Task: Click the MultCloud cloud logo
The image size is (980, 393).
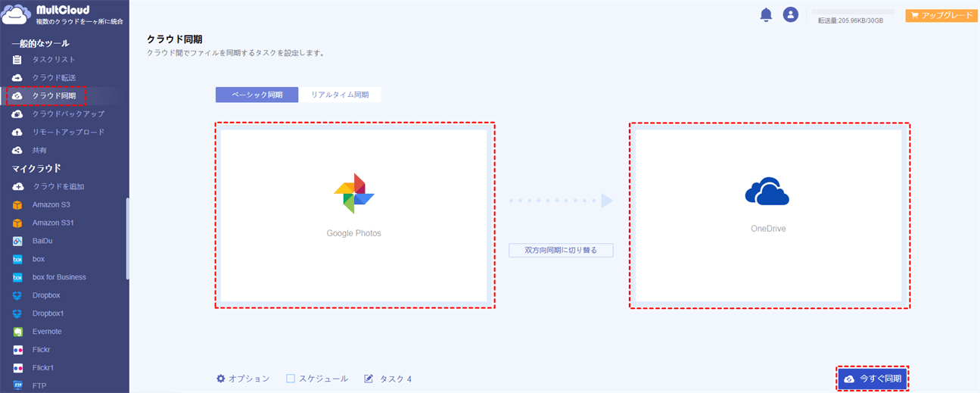Action: point(17,15)
